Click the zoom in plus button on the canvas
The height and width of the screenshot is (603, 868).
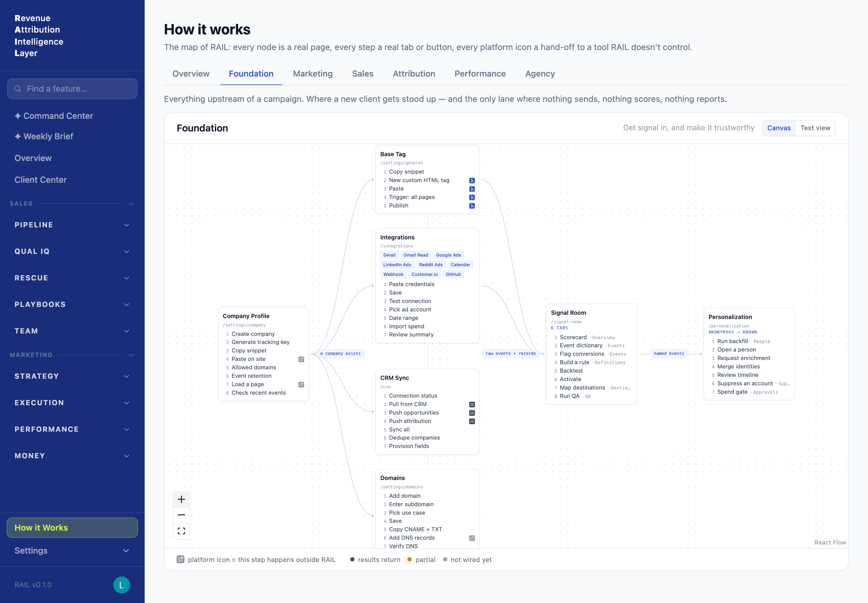tap(181, 499)
